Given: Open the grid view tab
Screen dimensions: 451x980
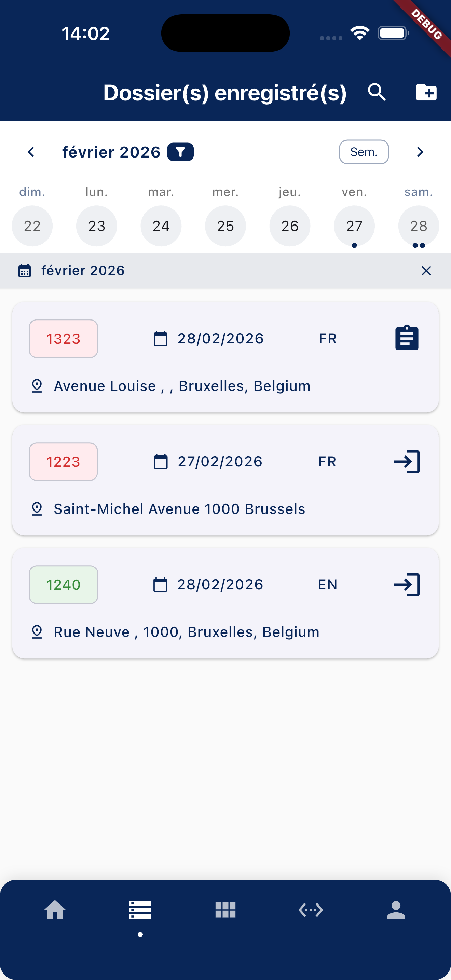Looking at the screenshot, I should (x=225, y=910).
